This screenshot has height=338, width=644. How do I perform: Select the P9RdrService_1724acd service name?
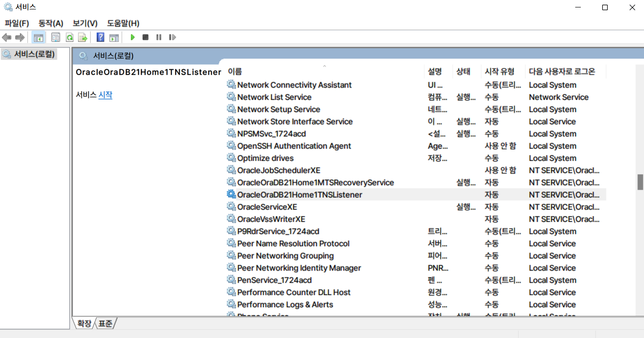pos(278,231)
